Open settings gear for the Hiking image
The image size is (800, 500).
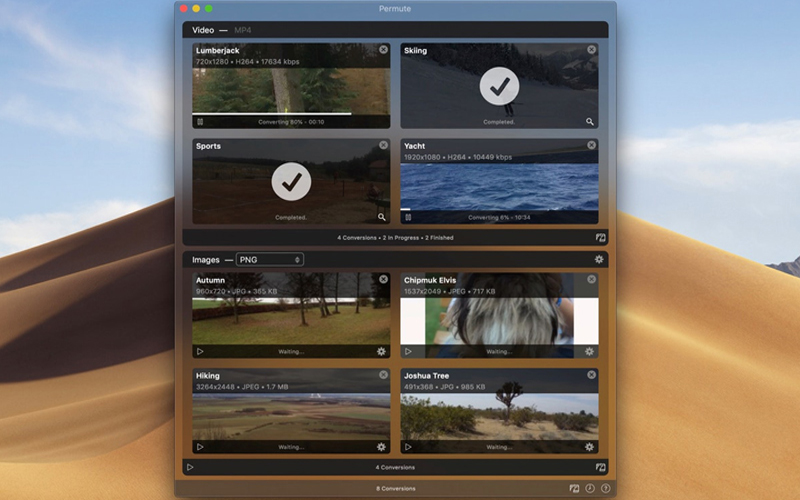pos(381,446)
